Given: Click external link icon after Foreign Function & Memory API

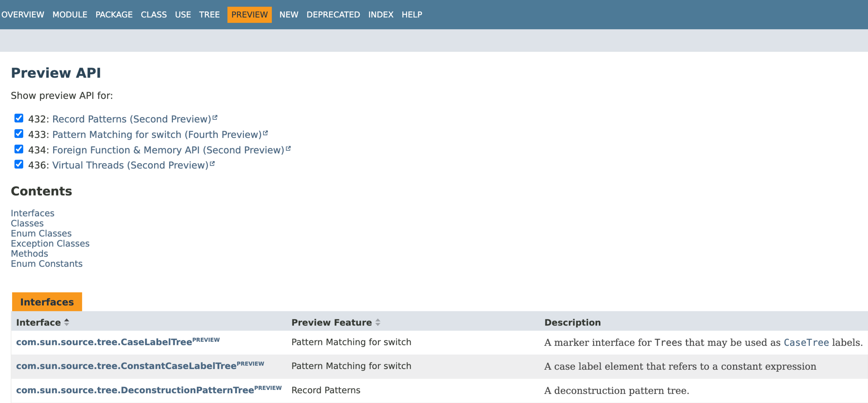Looking at the screenshot, I should pyautogui.click(x=288, y=149).
